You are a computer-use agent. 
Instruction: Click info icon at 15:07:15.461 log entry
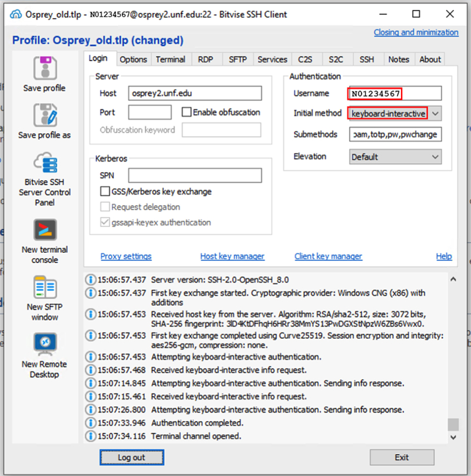click(x=91, y=396)
